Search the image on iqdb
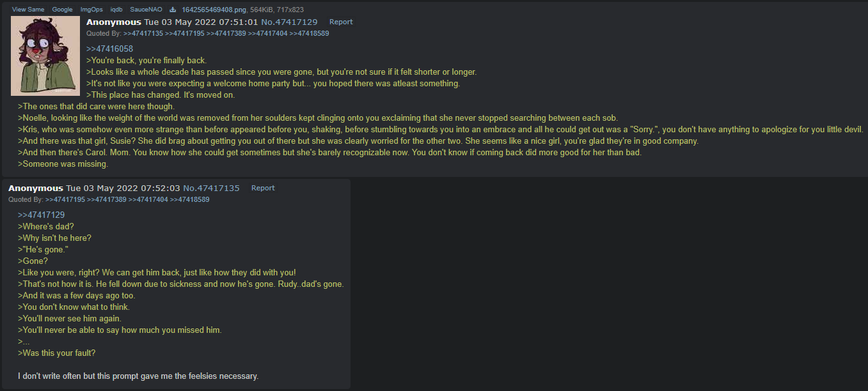 116,10
